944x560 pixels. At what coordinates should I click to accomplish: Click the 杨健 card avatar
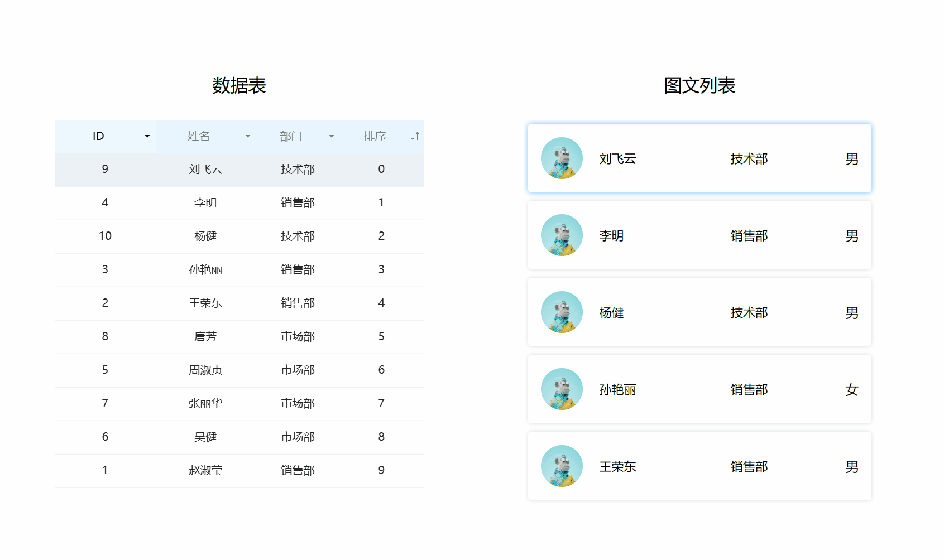(562, 312)
